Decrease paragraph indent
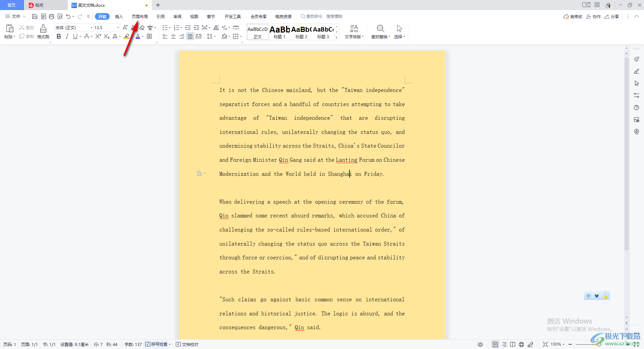The image size is (644, 349). (188, 28)
